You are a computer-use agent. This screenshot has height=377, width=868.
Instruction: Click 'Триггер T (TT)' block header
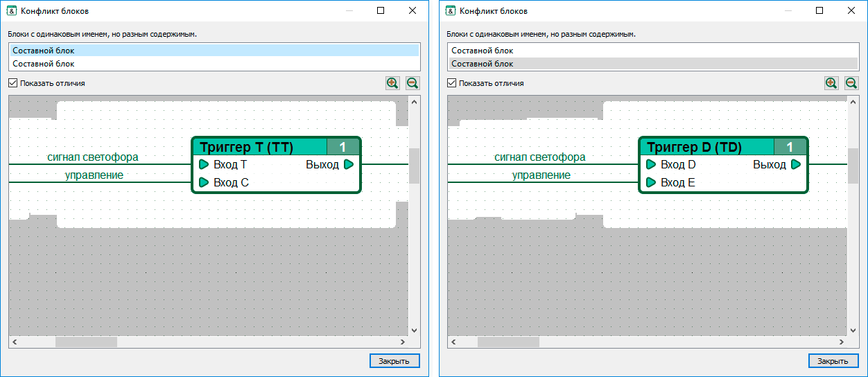coord(259,147)
